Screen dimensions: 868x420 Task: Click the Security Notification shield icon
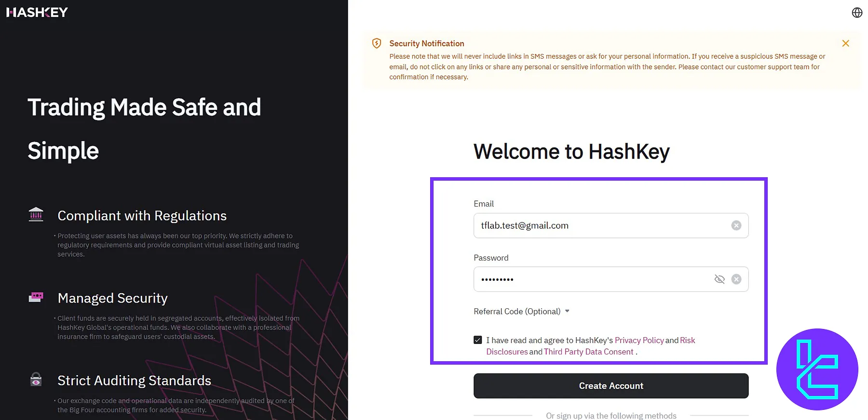pos(377,43)
